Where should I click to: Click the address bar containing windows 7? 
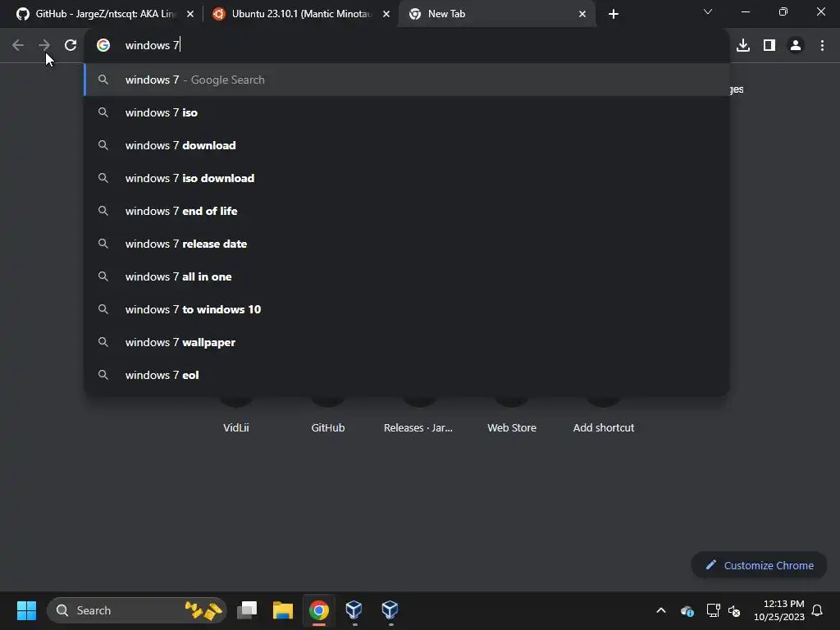pos(407,46)
